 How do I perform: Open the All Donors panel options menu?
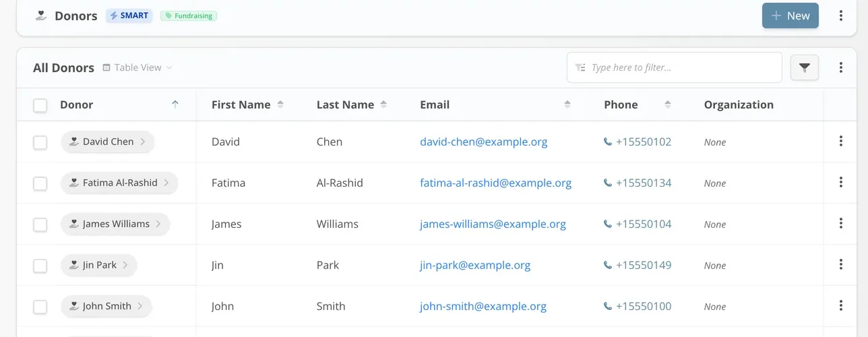tap(840, 67)
